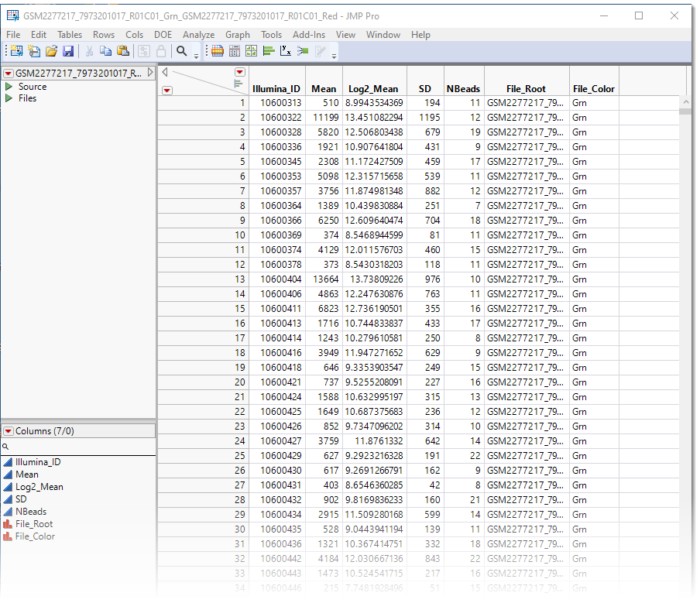The image size is (700, 603).
Task: Click the Copy icon in the toolbar
Action: (106, 51)
